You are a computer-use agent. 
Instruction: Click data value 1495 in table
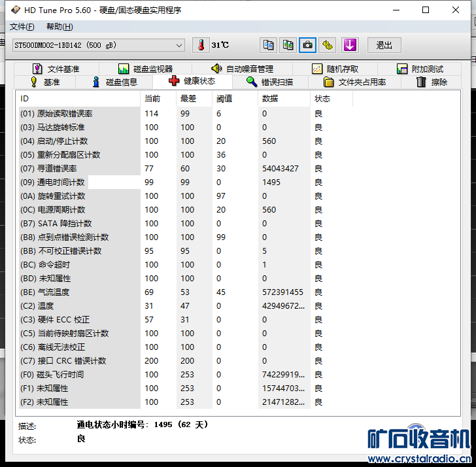271,182
